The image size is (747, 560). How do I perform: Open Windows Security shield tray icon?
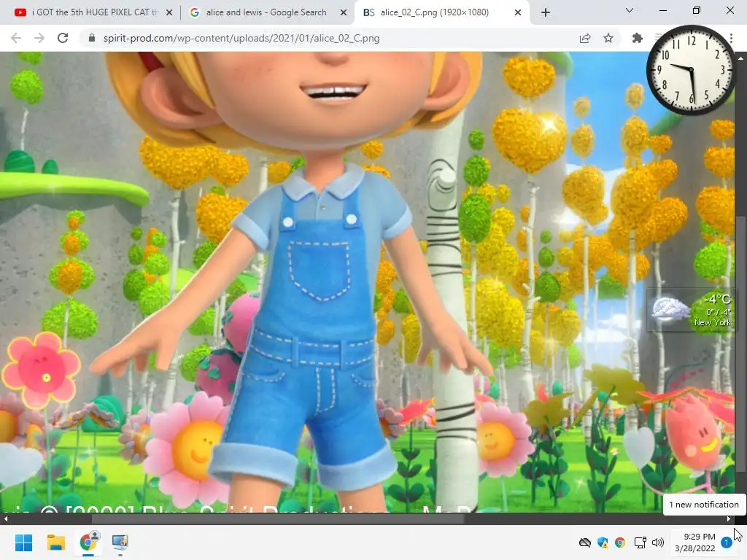[x=603, y=542]
